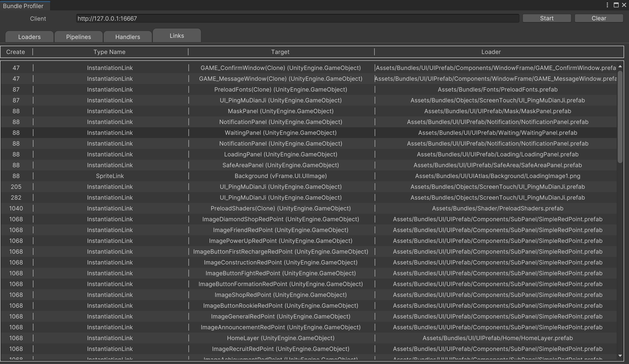Click the Links tab
This screenshot has width=629, height=364.
(x=177, y=36)
